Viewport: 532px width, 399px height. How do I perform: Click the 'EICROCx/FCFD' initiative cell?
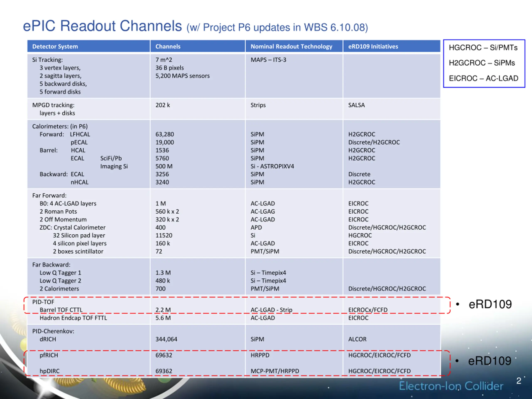point(368,310)
